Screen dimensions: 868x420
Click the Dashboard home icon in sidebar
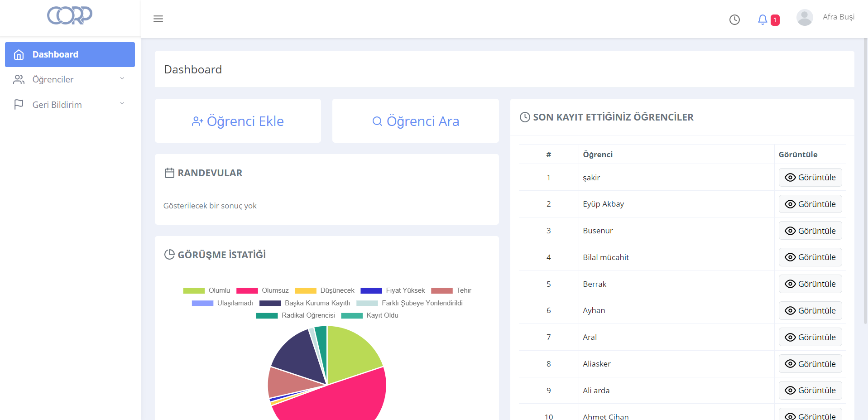[x=19, y=55]
